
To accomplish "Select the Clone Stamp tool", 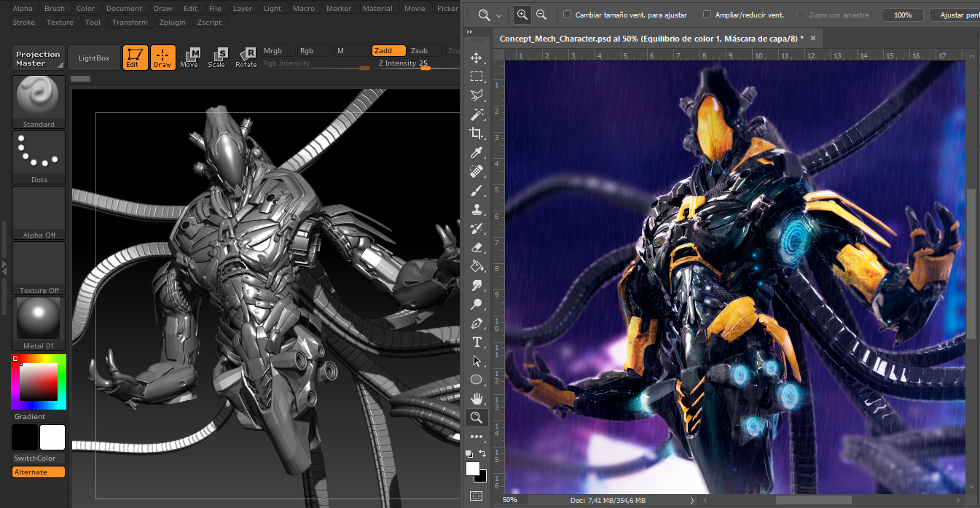I will (x=477, y=209).
